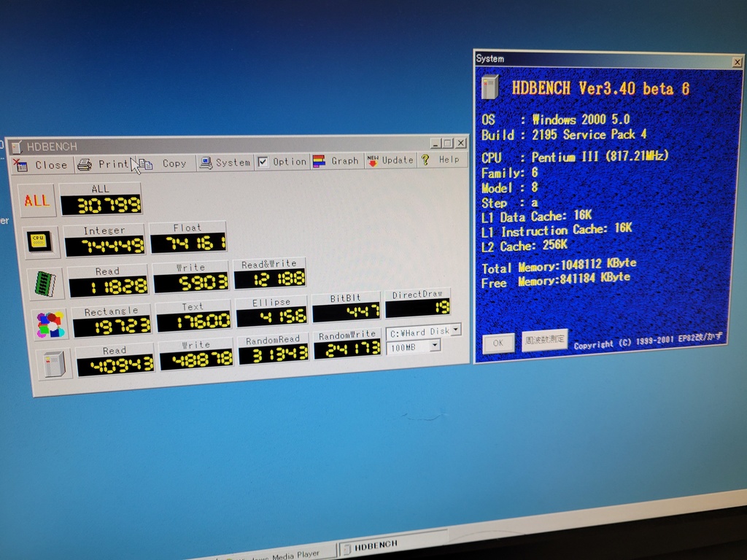This screenshot has width=747, height=560.
Task: Toggle the Option checkbox
Action: (263, 162)
